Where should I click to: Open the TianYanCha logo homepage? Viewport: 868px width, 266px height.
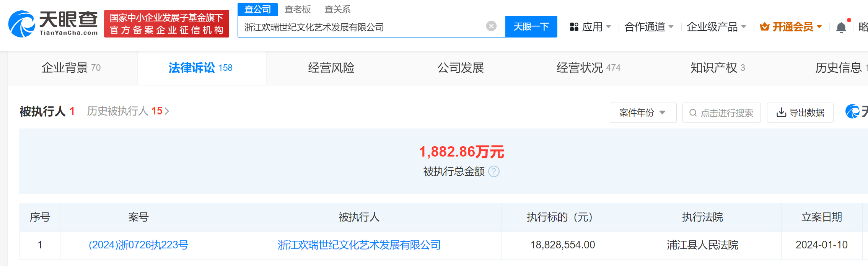pos(53,24)
